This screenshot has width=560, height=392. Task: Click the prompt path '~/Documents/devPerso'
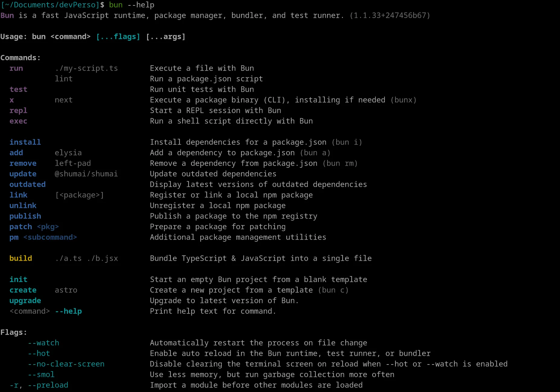coord(52,5)
